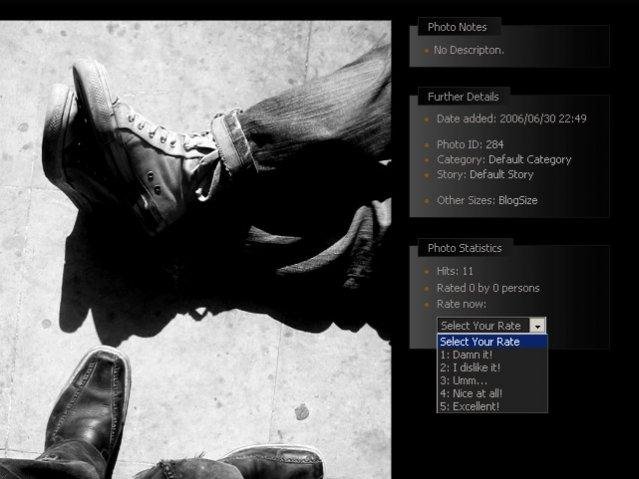Select rating 5: Excellent!
639x479 pixels.
[492, 406]
